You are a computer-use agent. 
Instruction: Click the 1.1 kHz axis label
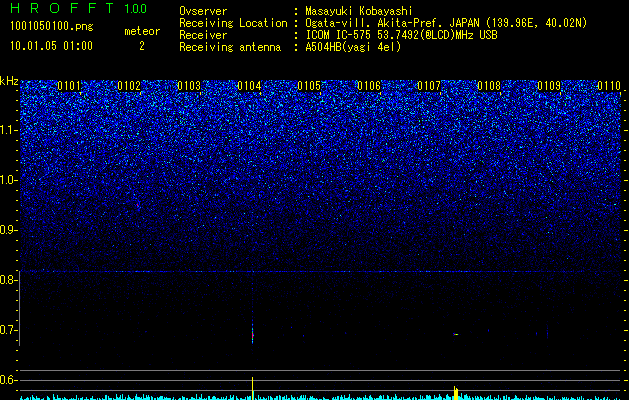click(x=8, y=130)
